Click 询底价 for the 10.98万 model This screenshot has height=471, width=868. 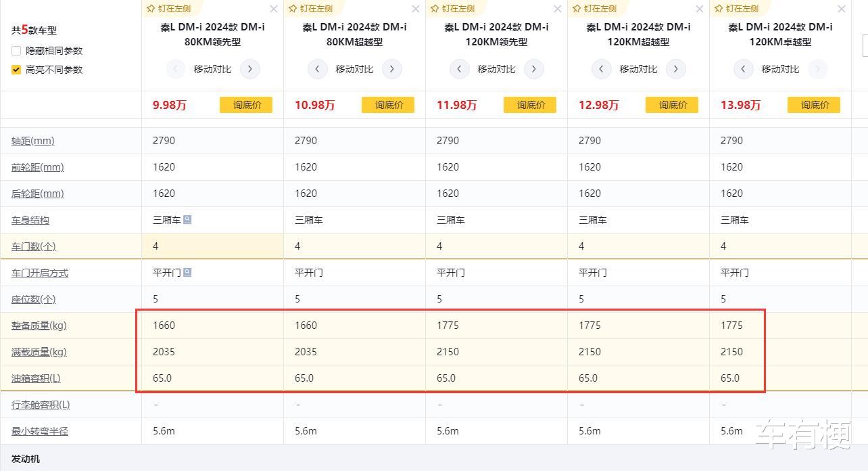[388, 105]
